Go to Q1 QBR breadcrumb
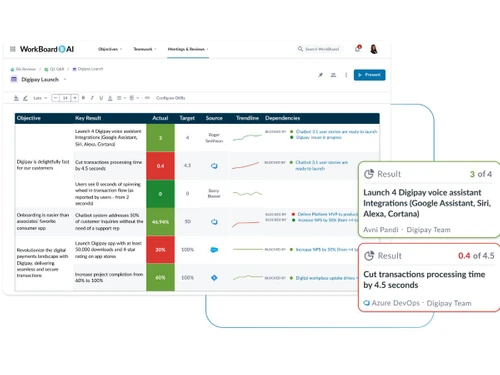Image resolution: width=500 pixels, height=375 pixels. coord(54,69)
